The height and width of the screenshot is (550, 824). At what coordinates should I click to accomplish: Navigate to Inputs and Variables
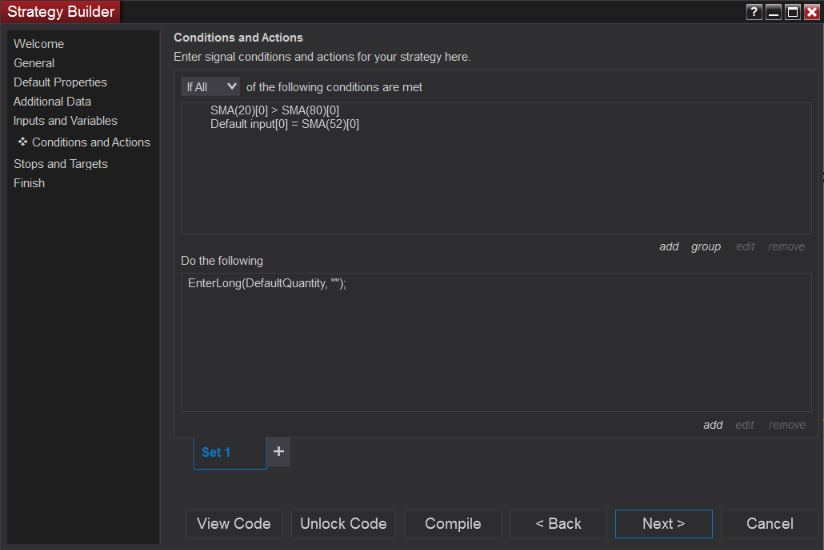(x=65, y=121)
